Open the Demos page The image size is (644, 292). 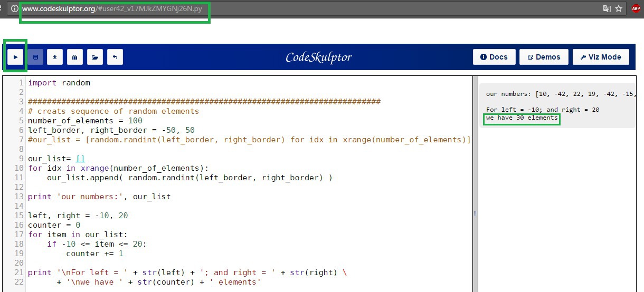click(x=544, y=57)
